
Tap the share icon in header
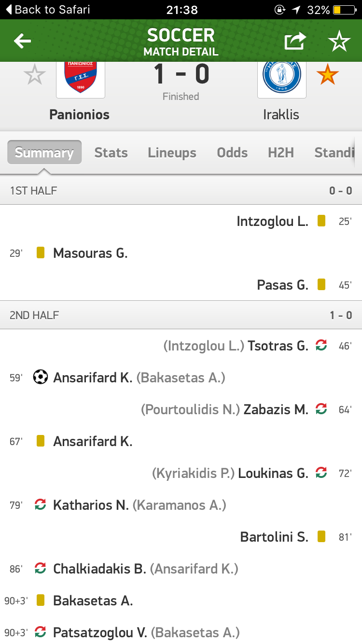[x=295, y=41]
